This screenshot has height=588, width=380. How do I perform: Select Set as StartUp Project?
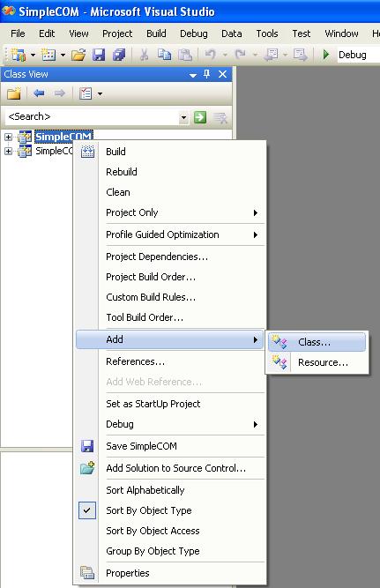[x=153, y=404]
